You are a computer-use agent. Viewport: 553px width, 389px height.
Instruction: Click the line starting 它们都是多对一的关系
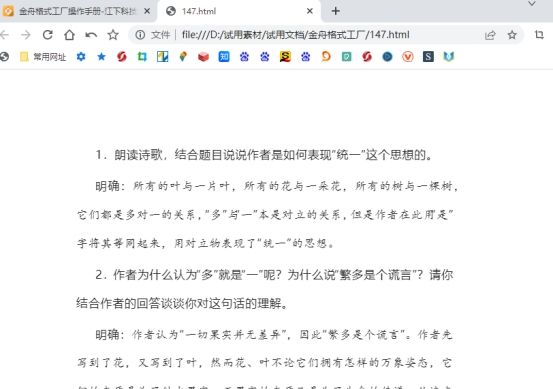[x=265, y=214]
